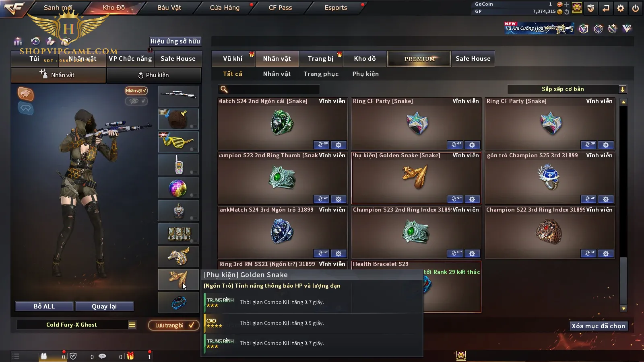Click the walkie-talkie equipment slot
644x362 pixels.
tap(178, 165)
